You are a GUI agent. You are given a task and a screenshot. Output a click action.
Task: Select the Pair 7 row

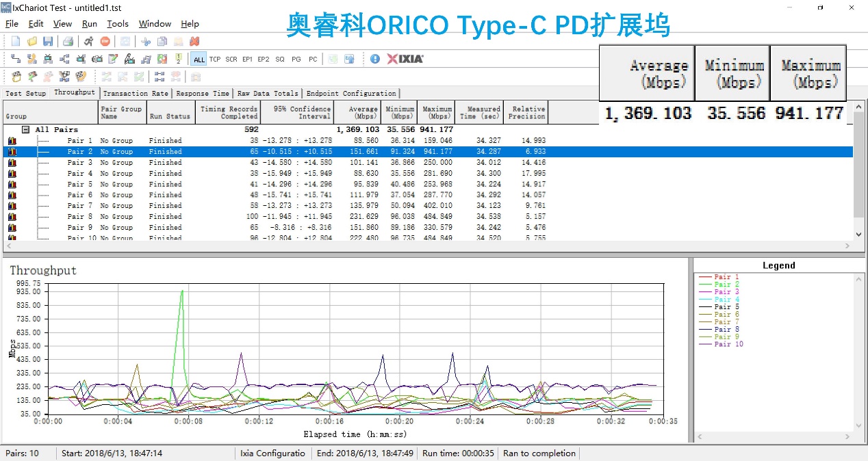point(428,206)
